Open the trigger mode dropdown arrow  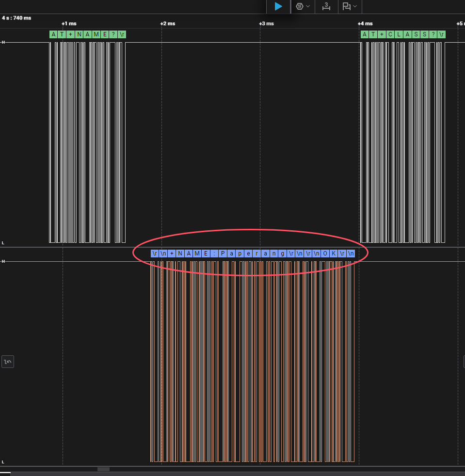coord(308,6)
